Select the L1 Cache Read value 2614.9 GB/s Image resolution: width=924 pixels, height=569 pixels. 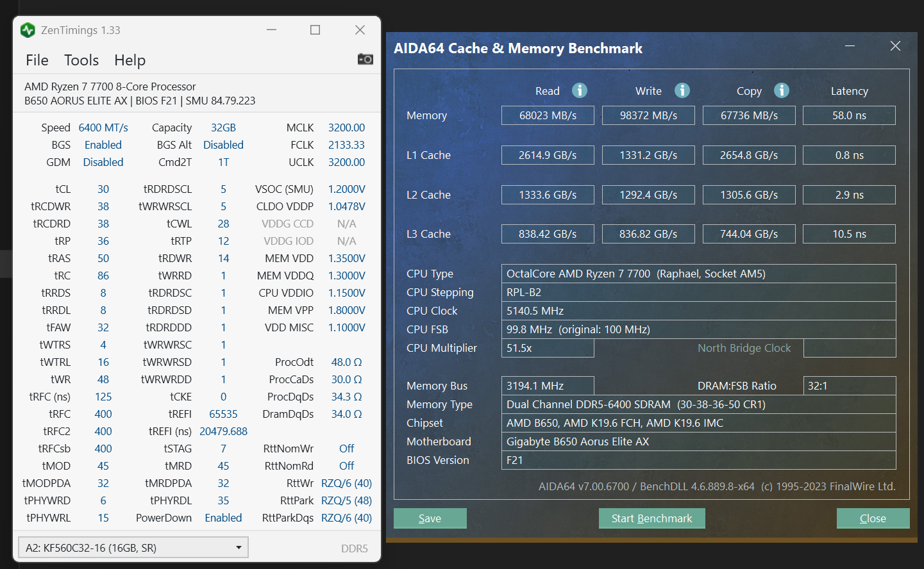(548, 155)
